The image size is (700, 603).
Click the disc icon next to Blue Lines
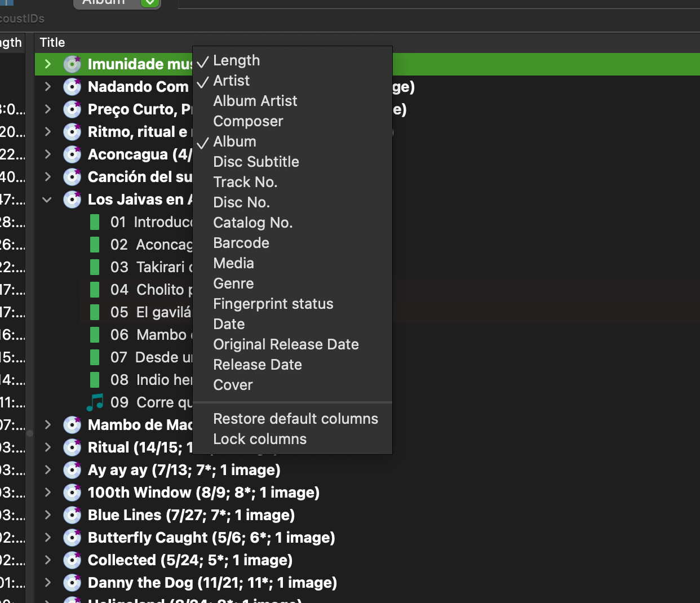(x=72, y=515)
